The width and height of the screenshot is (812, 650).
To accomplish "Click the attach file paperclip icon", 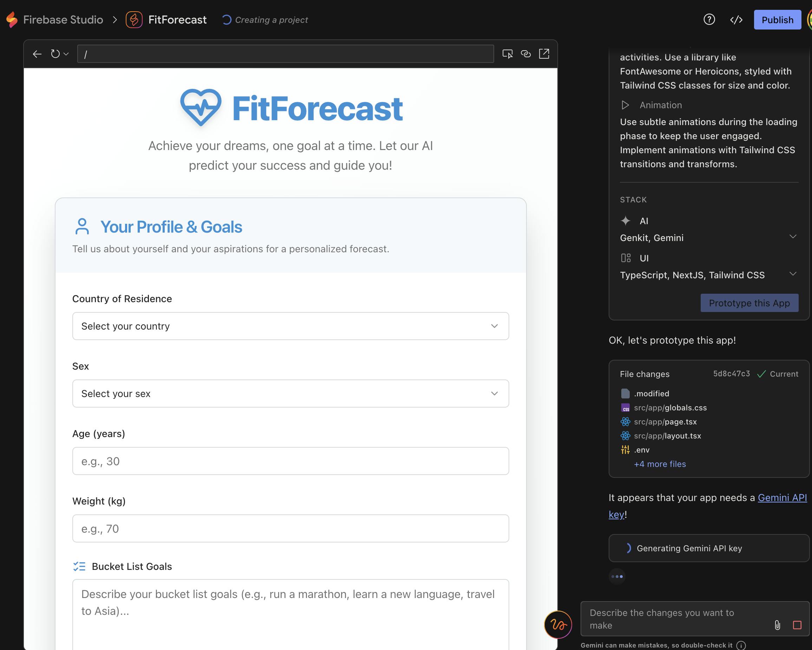I will 777,625.
